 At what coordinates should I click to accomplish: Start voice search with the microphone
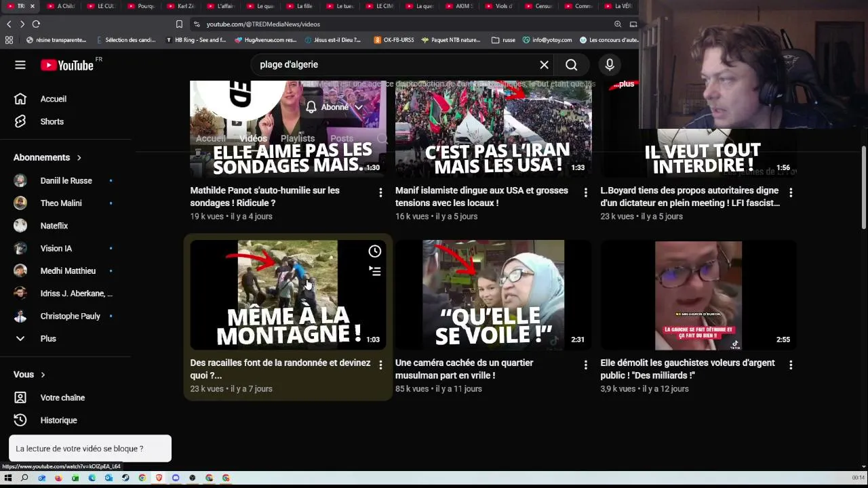pyautogui.click(x=610, y=65)
